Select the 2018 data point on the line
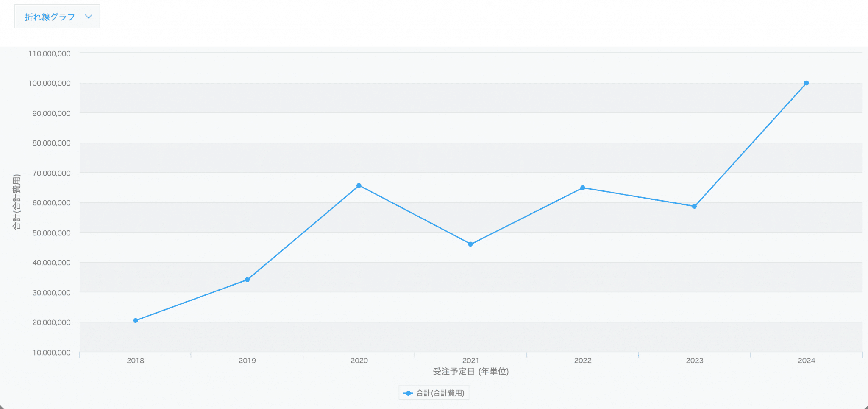868x409 pixels. pyautogui.click(x=136, y=321)
